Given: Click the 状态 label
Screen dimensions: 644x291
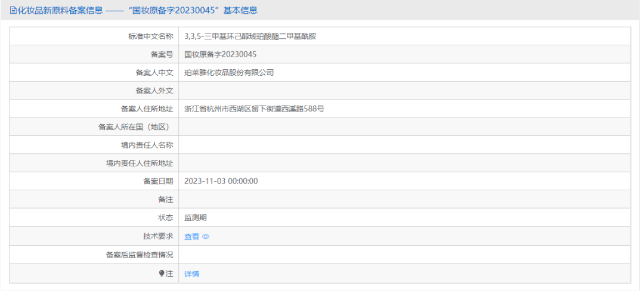Looking at the screenshot, I should [166, 218].
